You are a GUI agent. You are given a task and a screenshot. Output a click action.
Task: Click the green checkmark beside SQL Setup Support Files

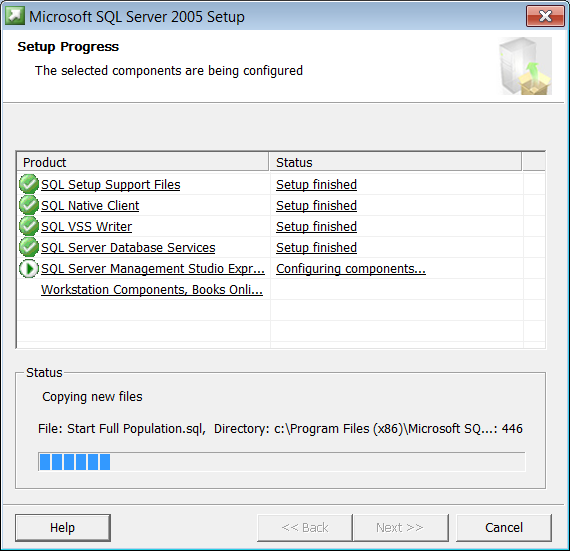click(29, 184)
